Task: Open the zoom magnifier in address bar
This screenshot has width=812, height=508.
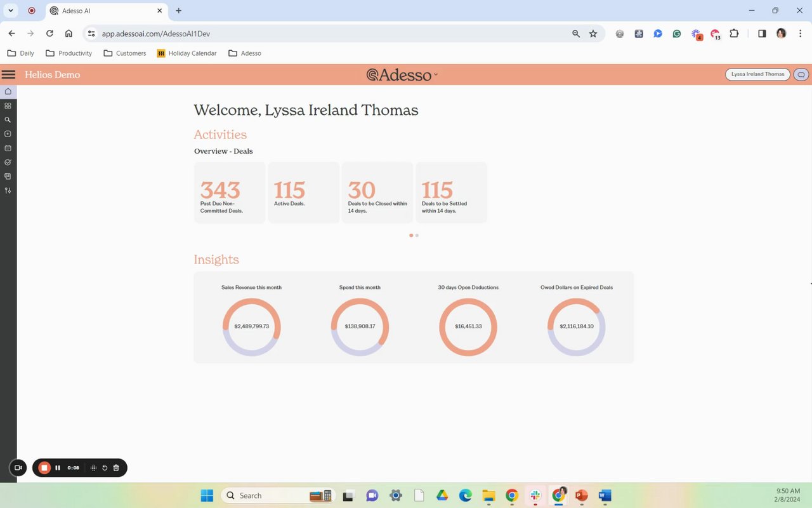Action: (576, 34)
